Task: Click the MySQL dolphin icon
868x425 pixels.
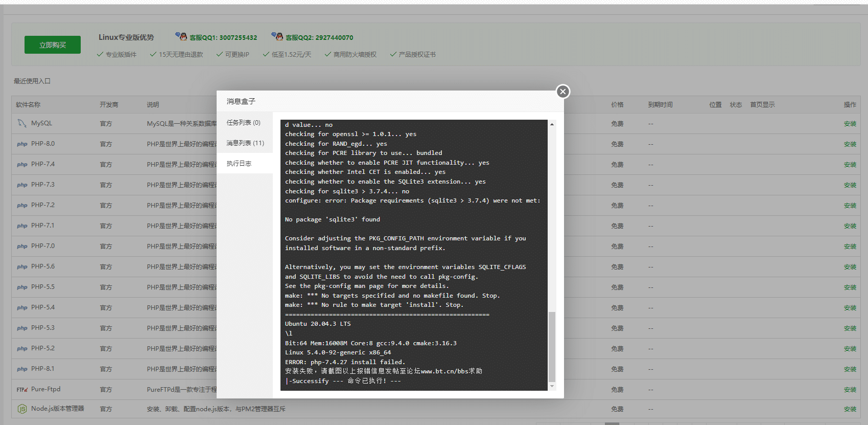Action: [22, 123]
